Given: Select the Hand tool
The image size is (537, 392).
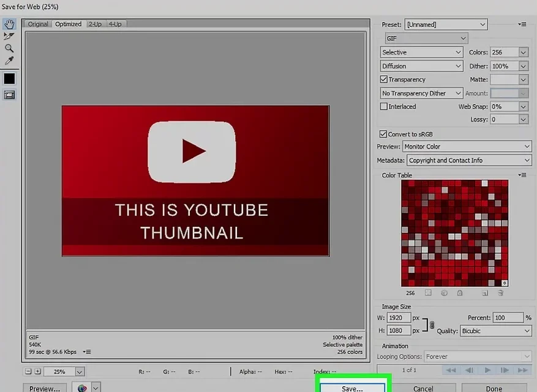Looking at the screenshot, I should pos(9,24).
